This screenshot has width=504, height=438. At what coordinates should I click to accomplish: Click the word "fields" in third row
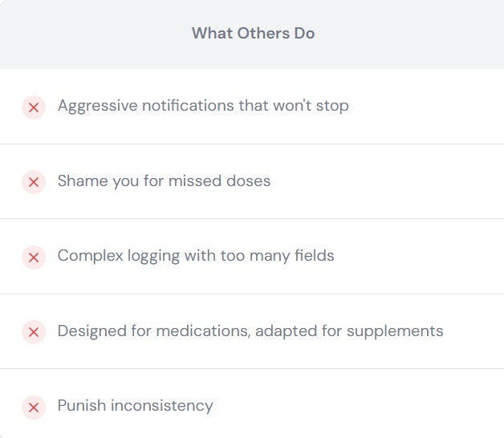[314, 256]
